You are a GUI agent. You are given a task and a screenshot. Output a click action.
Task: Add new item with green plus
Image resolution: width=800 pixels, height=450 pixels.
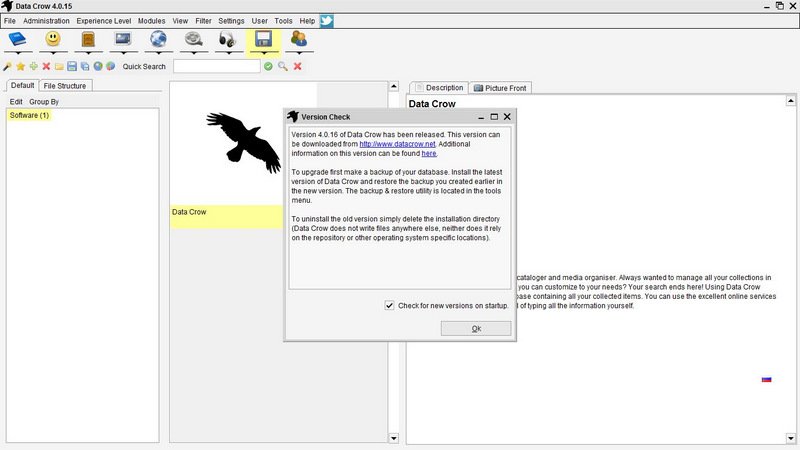(x=33, y=66)
